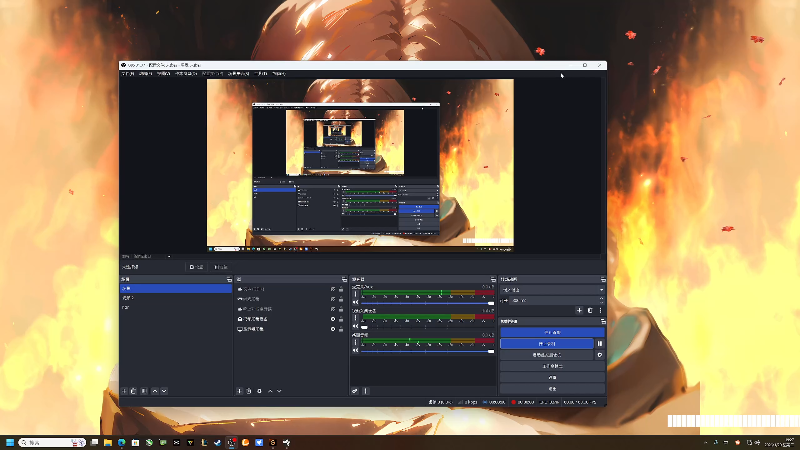Show the third source via its eye icon

[333, 309]
